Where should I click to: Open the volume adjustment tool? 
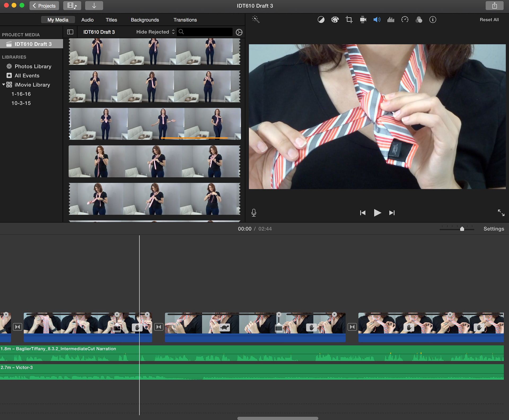[377, 20]
